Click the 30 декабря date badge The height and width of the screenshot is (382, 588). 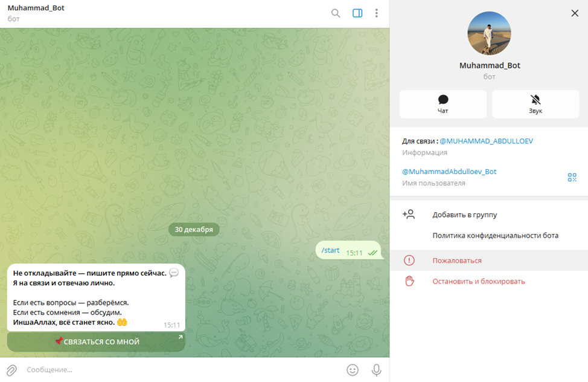click(x=194, y=230)
